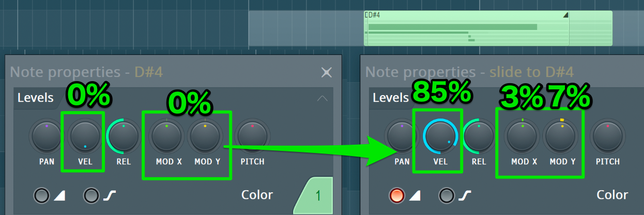Click the MOD X knob in the left panel
Viewport: 644px width, 215px height.
[166, 136]
